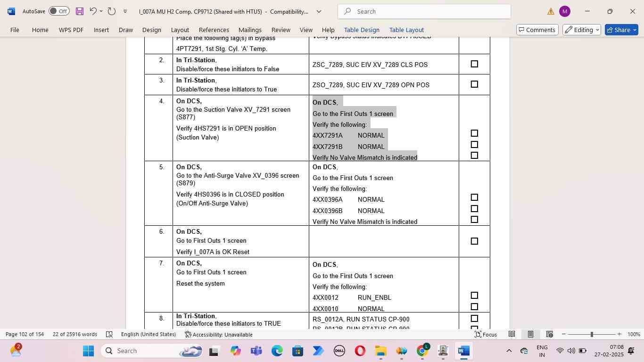Check box beside 4XX0396A NORMAL

pyautogui.click(x=474, y=197)
